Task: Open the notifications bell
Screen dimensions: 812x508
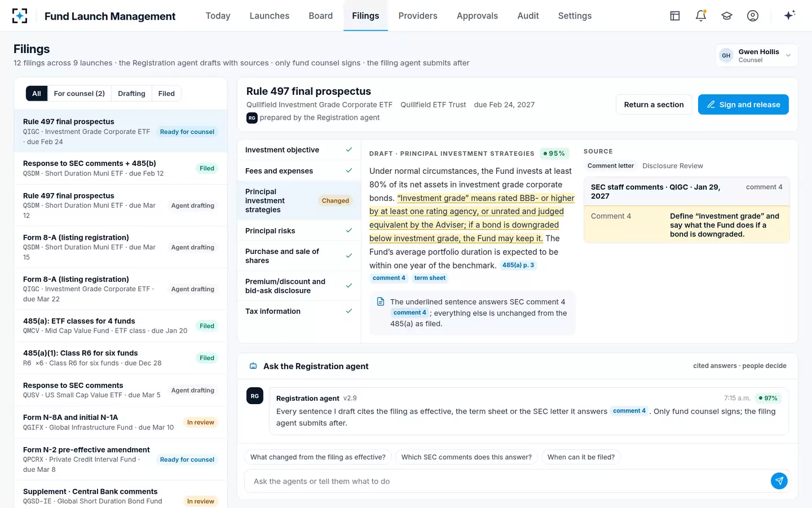Action: tap(701, 16)
